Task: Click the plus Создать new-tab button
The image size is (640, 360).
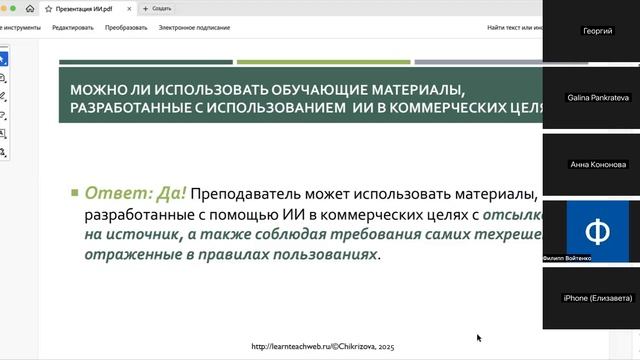Action: click(157, 9)
